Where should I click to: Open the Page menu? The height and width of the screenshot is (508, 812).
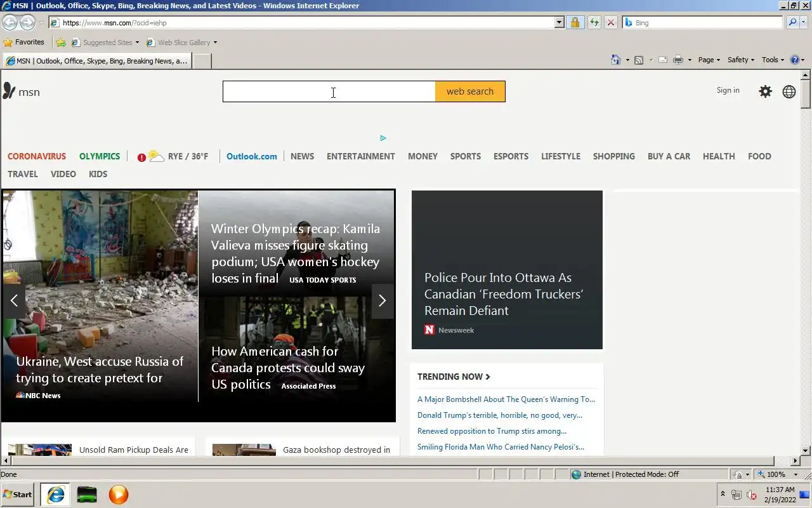pyautogui.click(x=709, y=60)
